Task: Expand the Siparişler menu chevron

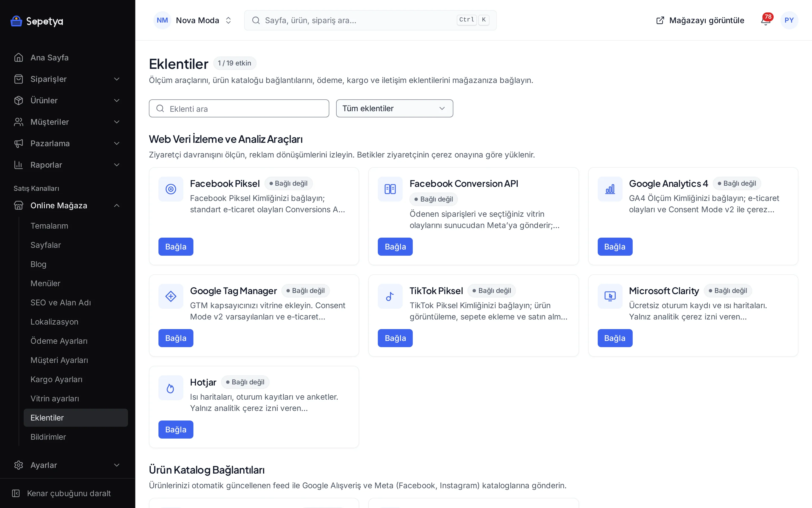Action: pos(117,79)
